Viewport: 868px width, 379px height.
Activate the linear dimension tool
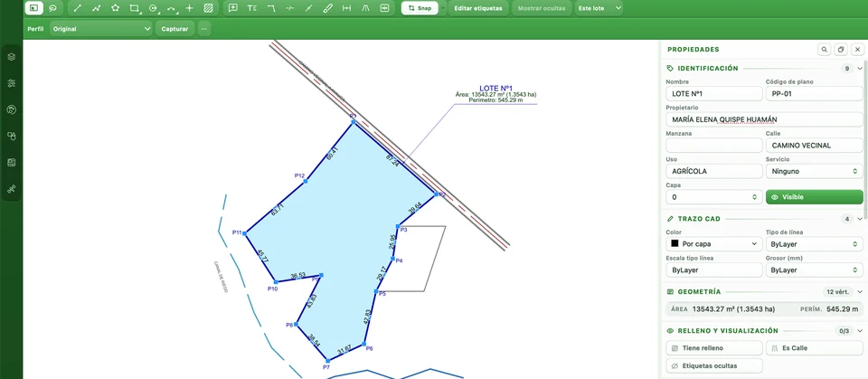tap(346, 8)
